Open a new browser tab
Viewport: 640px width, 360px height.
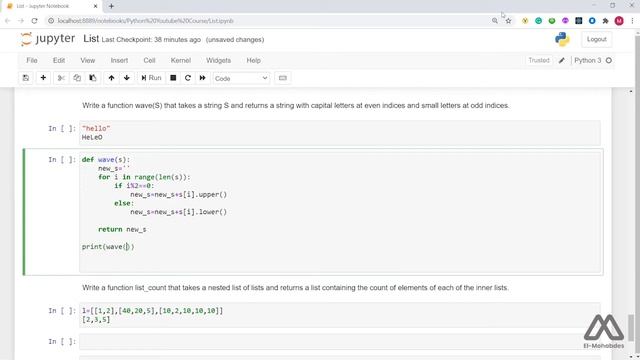[111, 6]
